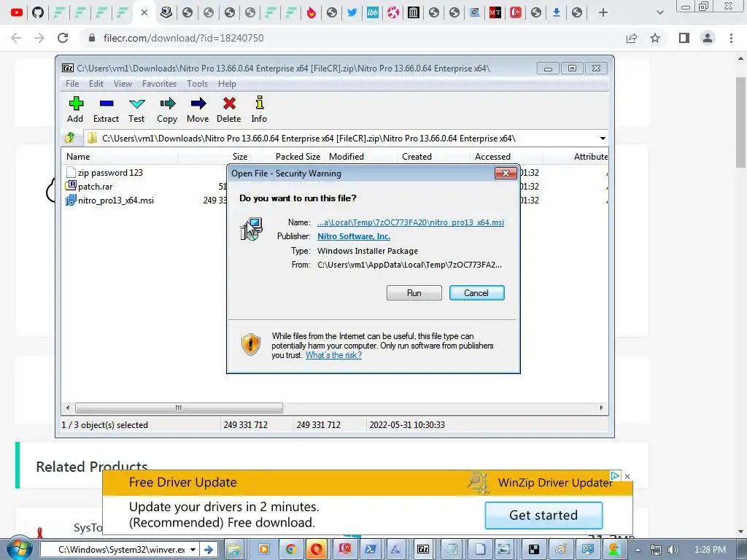747x560 pixels.
Task: Click the taskbar address Go arrow
Action: click(208, 550)
